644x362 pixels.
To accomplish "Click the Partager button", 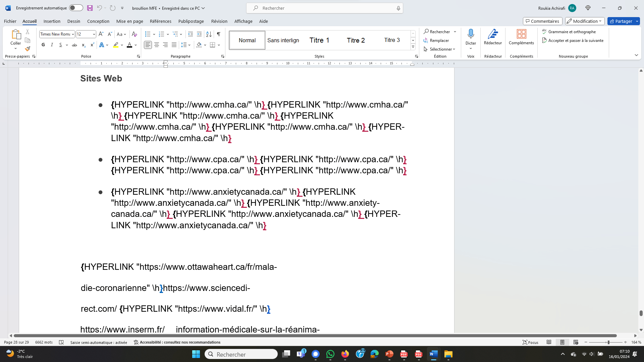I will [x=621, y=21].
